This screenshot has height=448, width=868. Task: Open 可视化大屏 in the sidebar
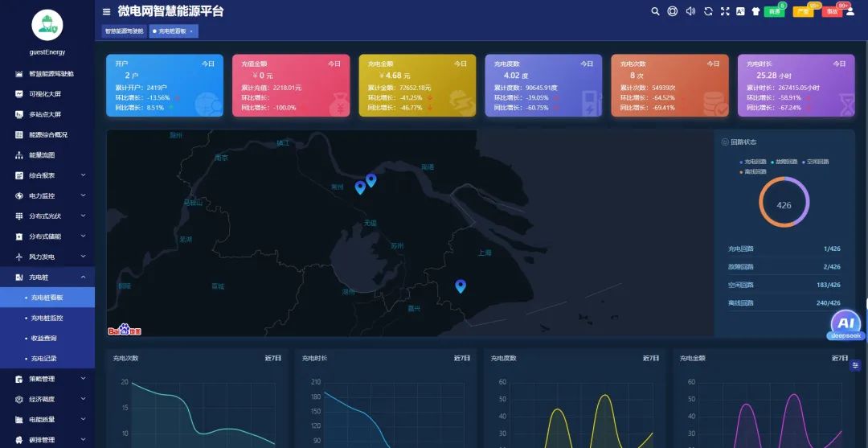(47, 94)
